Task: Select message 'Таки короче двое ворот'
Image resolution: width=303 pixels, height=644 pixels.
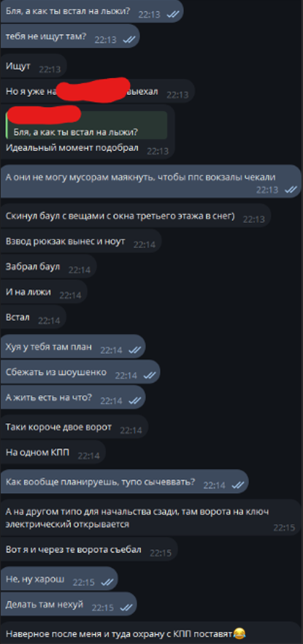Action: [74, 427]
